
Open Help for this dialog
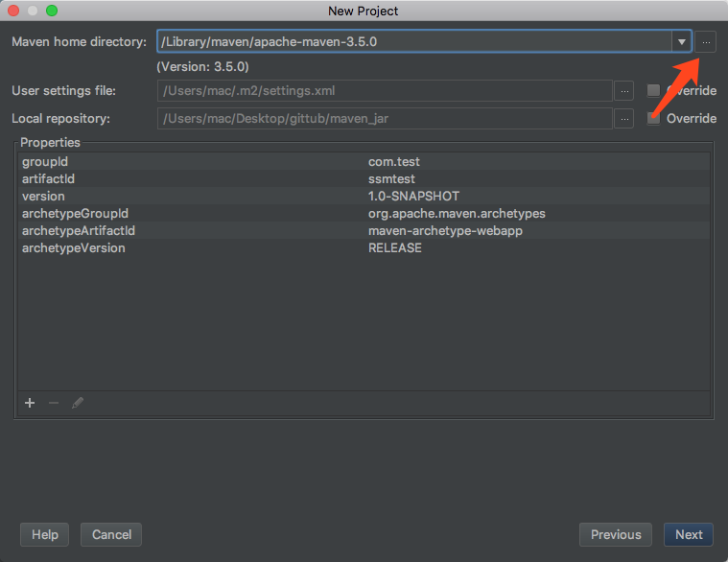(45, 535)
